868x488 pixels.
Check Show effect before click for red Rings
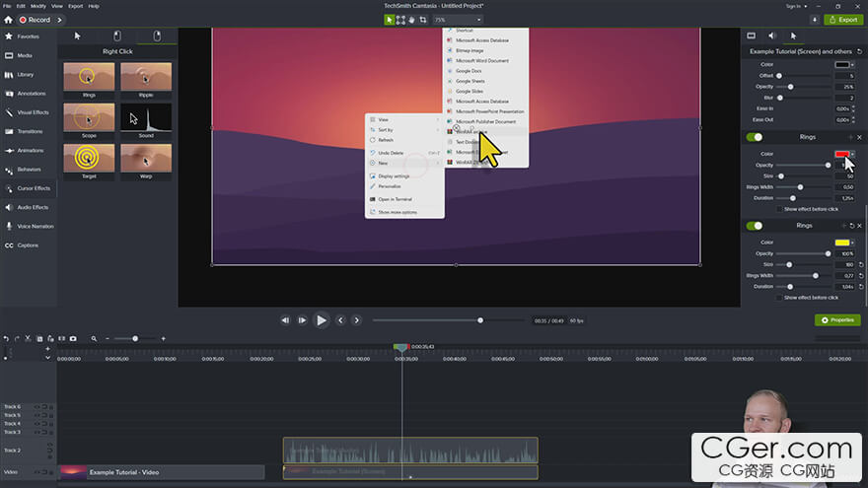pyautogui.click(x=779, y=209)
